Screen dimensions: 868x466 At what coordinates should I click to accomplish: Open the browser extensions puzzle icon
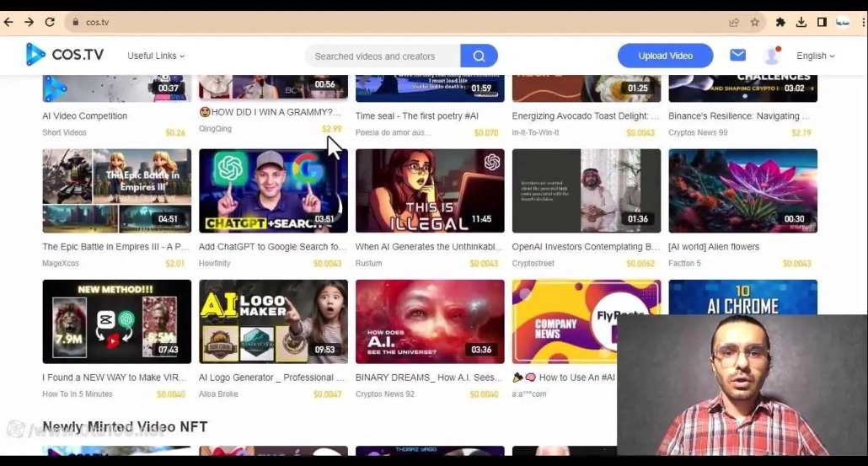780,23
